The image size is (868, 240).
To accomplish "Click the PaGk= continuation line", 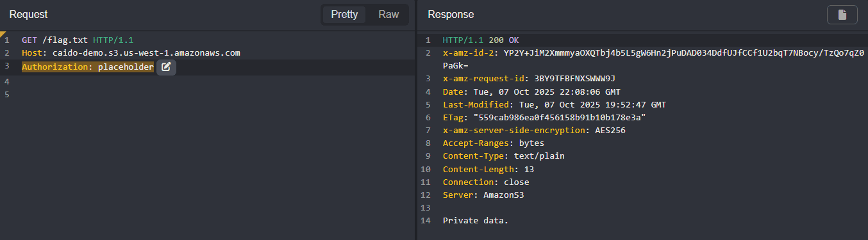I will [x=456, y=66].
